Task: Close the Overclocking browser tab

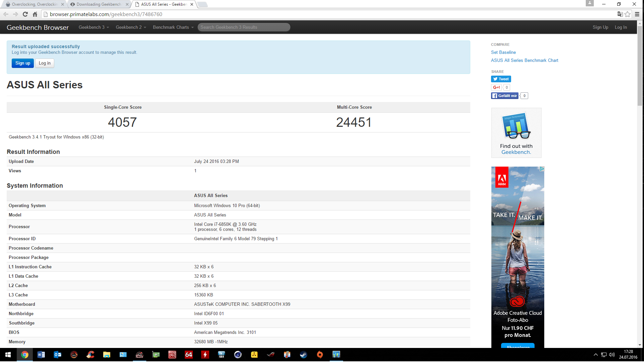Action: [x=63, y=4]
